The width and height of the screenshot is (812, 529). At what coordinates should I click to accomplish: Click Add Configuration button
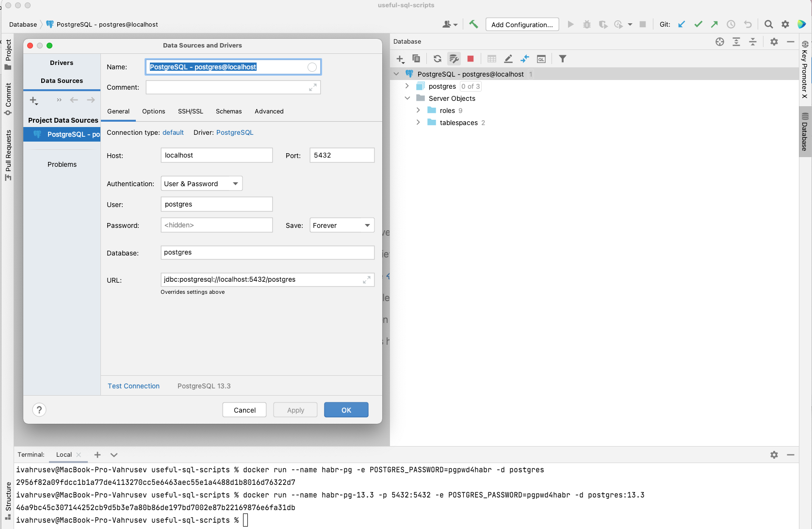pos(522,24)
